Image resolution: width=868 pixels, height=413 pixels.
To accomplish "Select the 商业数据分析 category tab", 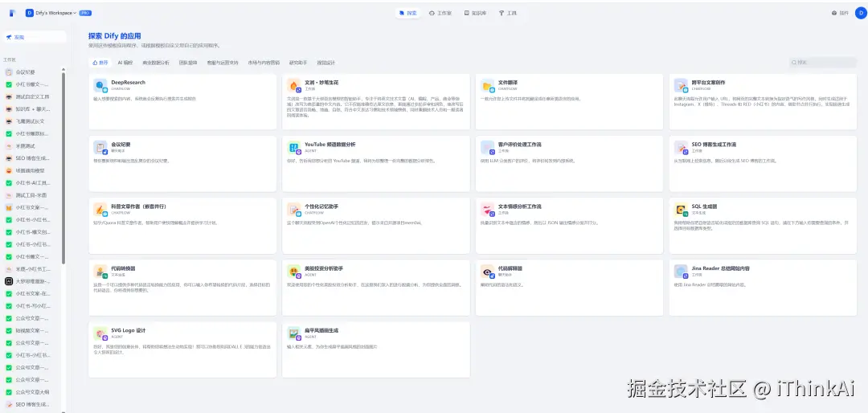I will coord(156,63).
